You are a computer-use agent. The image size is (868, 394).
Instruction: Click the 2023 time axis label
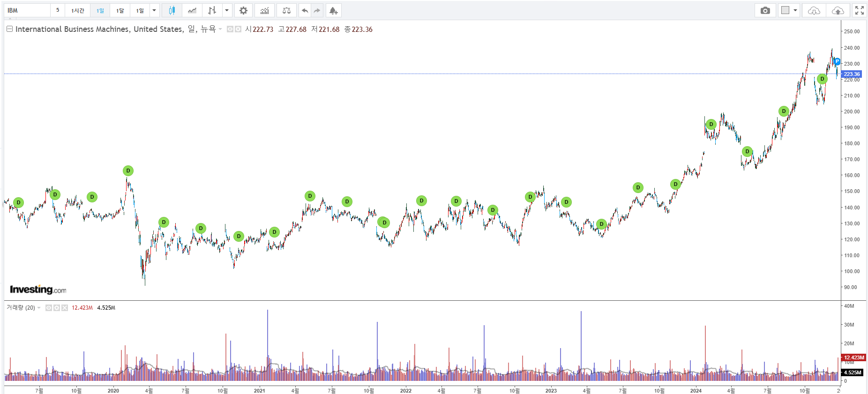tap(551, 390)
